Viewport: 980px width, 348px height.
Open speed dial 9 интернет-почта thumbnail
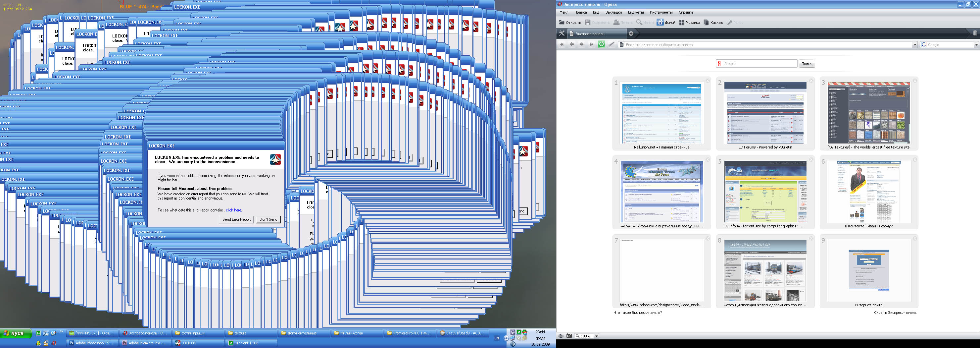coord(869,271)
